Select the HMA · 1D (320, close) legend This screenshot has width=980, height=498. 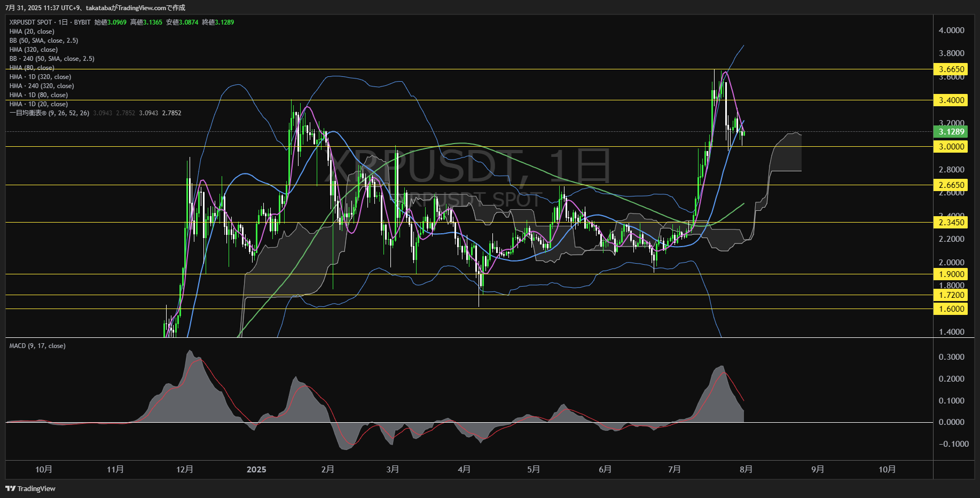40,77
